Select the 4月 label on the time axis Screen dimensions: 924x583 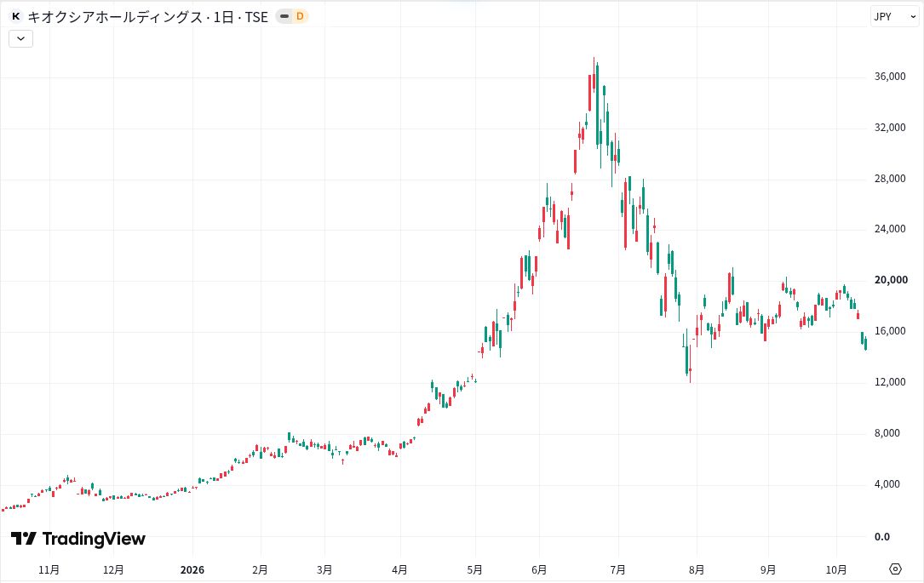click(399, 570)
